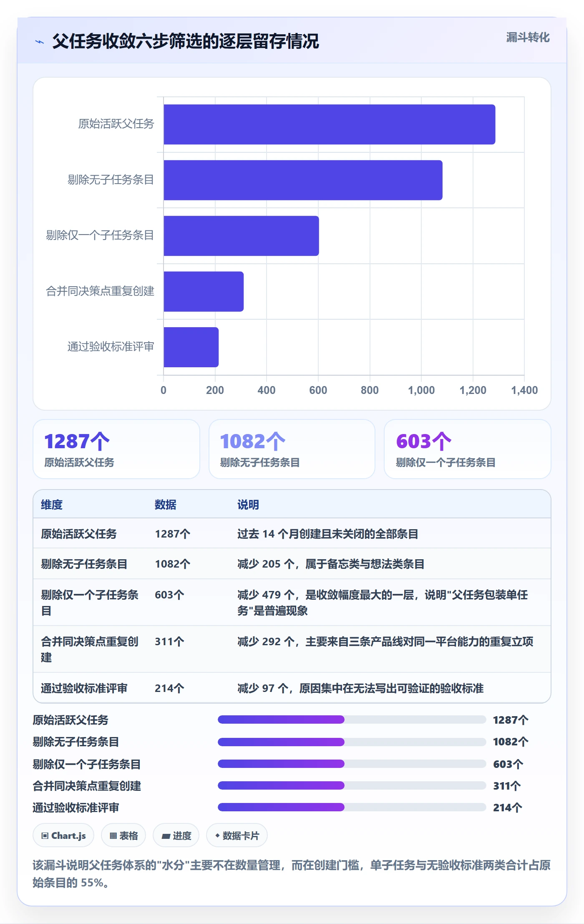
Task: Click the 维度 column header
Action: (52, 505)
